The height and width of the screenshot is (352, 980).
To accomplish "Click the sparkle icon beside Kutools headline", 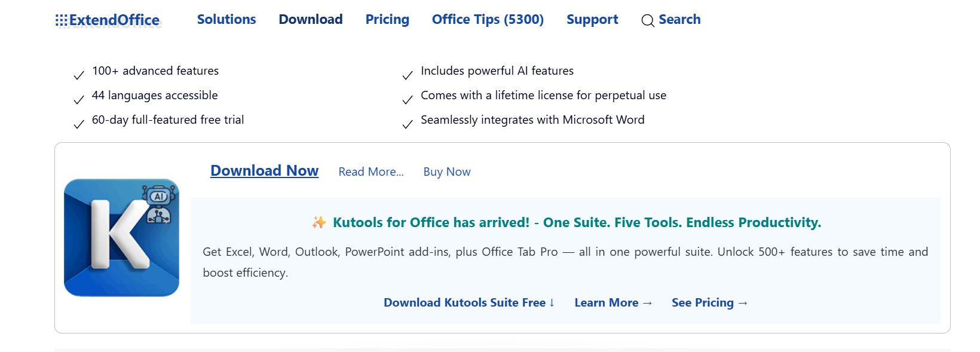I will tap(319, 223).
